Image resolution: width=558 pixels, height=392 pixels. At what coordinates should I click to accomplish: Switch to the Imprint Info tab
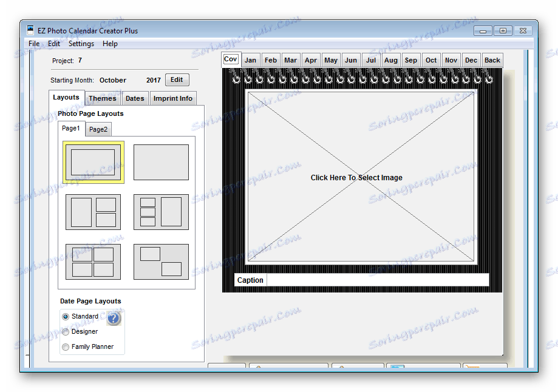[x=173, y=98]
